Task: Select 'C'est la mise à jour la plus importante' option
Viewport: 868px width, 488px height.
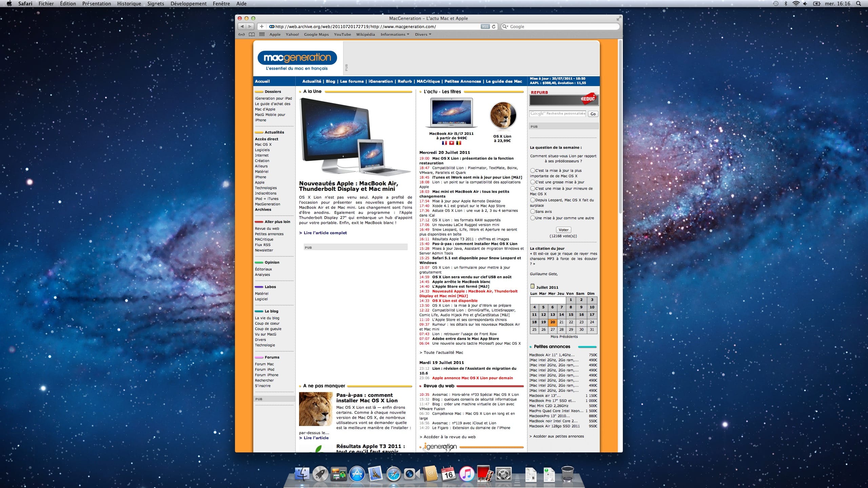Action: pyautogui.click(x=533, y=171)
